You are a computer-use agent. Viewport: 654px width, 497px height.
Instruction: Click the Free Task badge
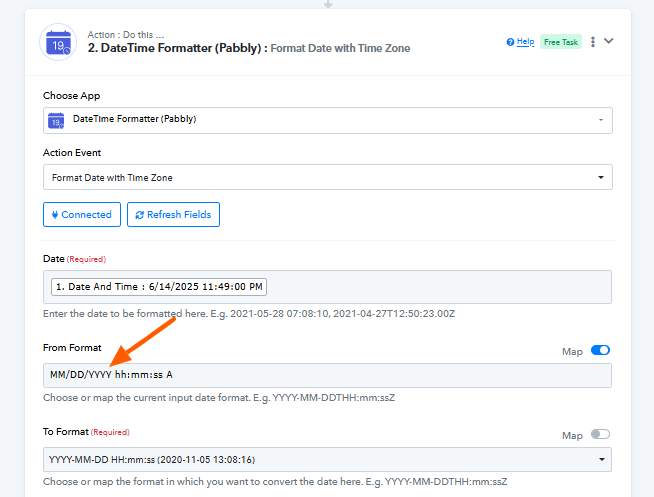point(561,42)
